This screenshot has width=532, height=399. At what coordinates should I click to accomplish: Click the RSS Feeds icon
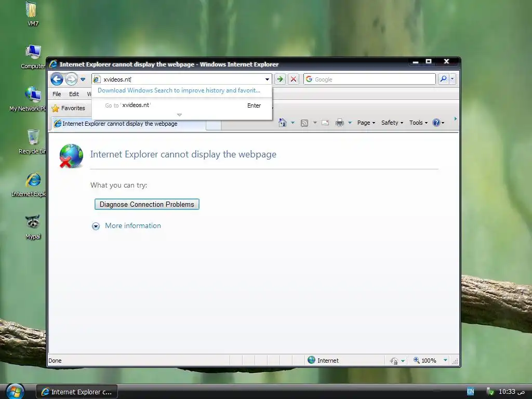click(x=304, y=123)
